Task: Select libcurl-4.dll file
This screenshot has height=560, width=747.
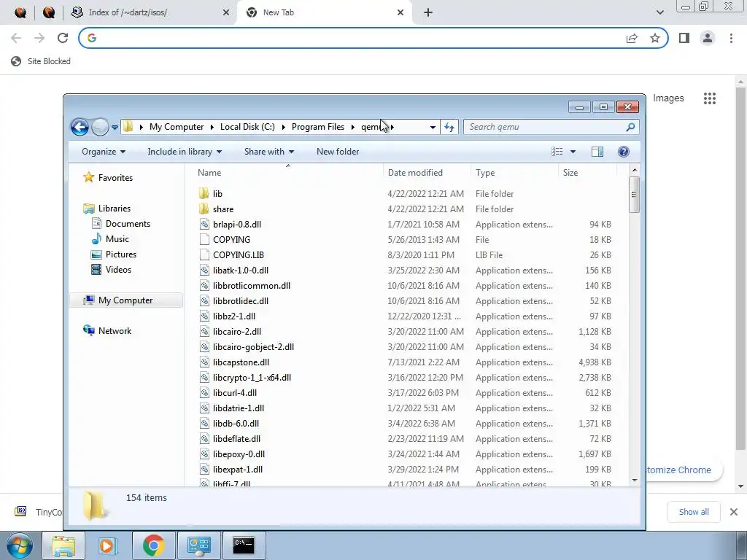Action: 235,392
